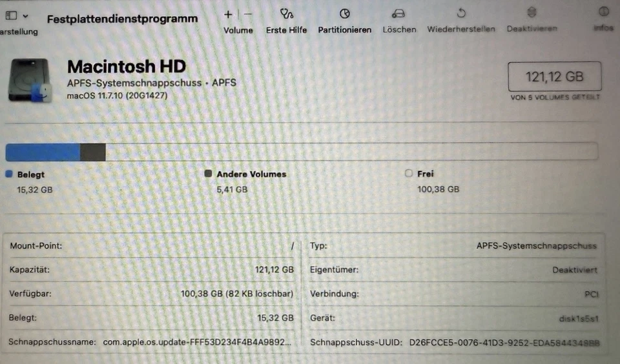Click the Eigentümer row label
Image resolution: width=620 pixels, height=364 pixels.
point(334,270)
